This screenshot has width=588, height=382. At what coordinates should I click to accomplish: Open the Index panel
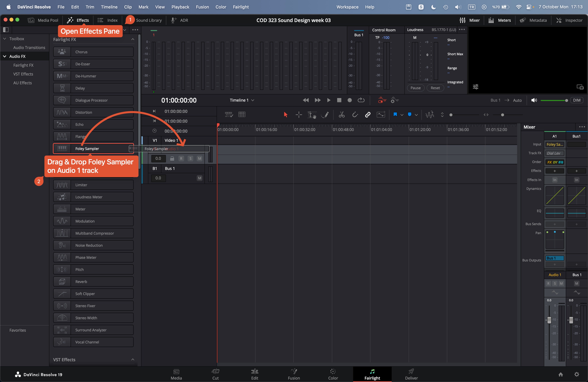[107, 20]
